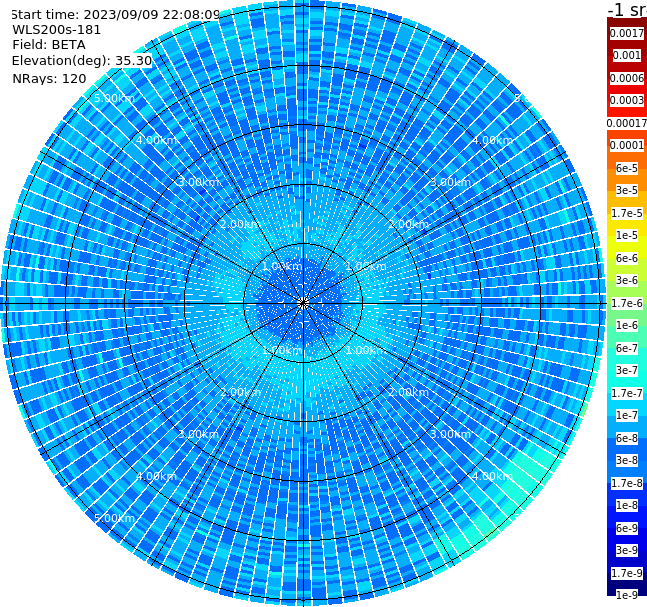Select the 3e-6 colorbar label

point(627,280)
